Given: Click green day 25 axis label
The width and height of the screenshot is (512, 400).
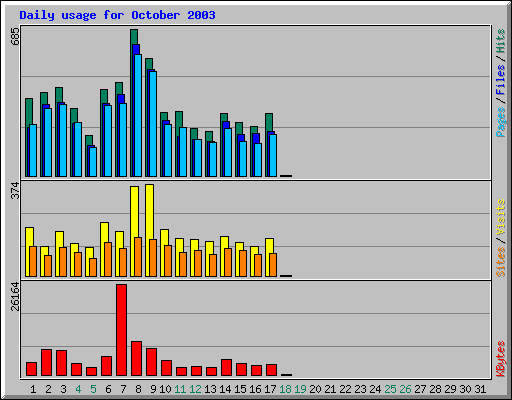Looking at the screenshot, I should tap(390, 389).
